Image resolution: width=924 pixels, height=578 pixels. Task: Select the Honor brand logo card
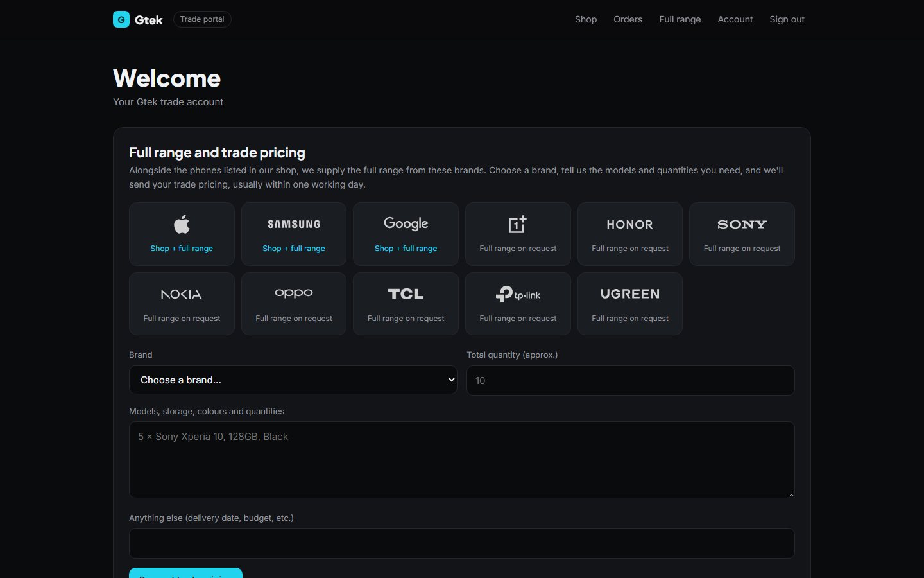pyautogui.click(x=630, y=234)
